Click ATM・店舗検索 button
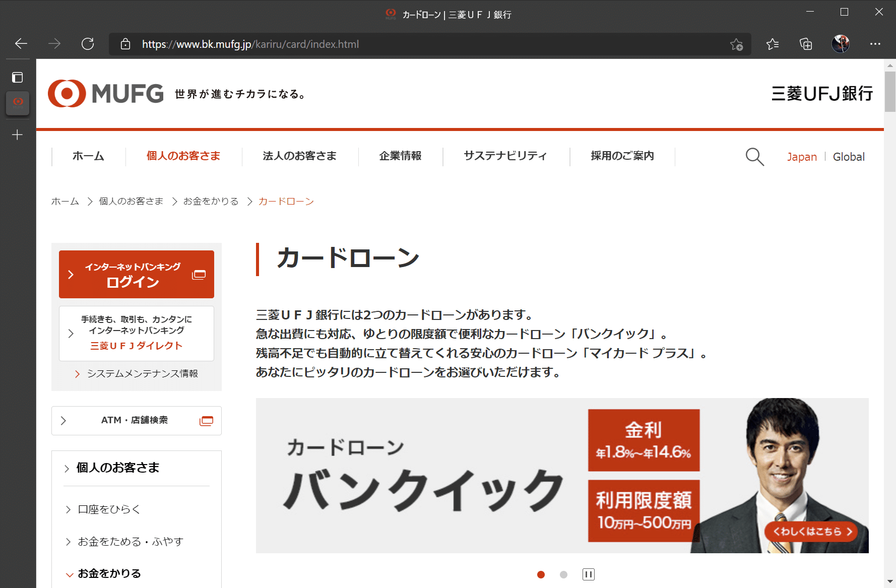 point(137,421)
